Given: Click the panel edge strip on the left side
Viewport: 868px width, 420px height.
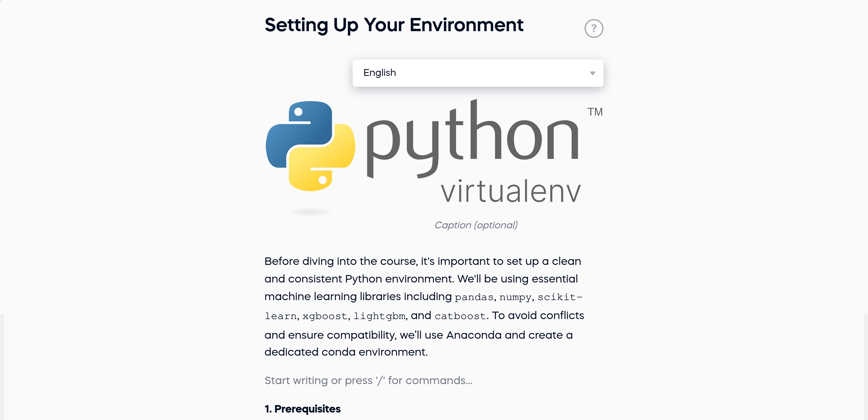Looking at the screenshot, I should pos(1,366).
